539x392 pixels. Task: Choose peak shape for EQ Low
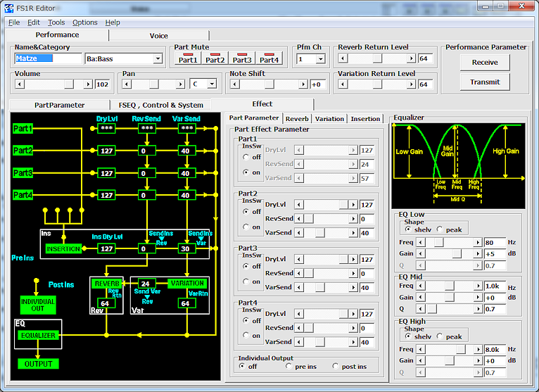click(440, 229)
